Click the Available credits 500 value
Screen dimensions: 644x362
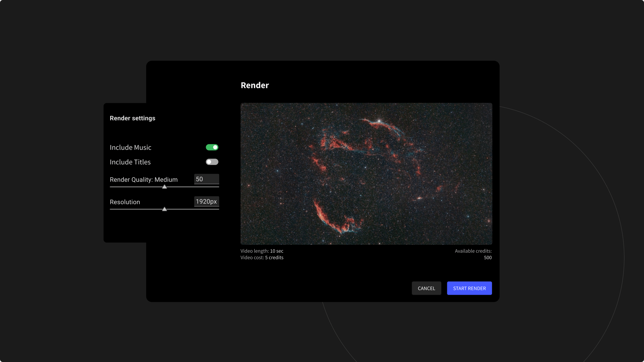click(x=487, y=257)
